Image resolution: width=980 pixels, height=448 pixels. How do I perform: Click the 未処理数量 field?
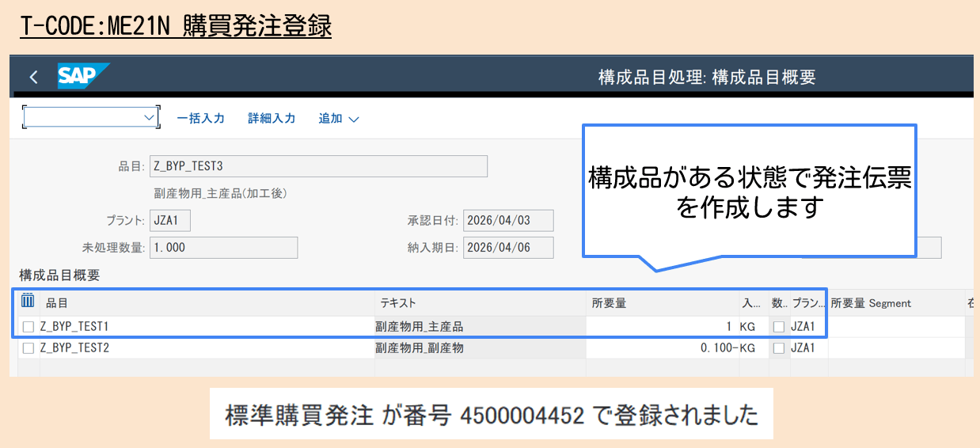[x=223, y=248]
